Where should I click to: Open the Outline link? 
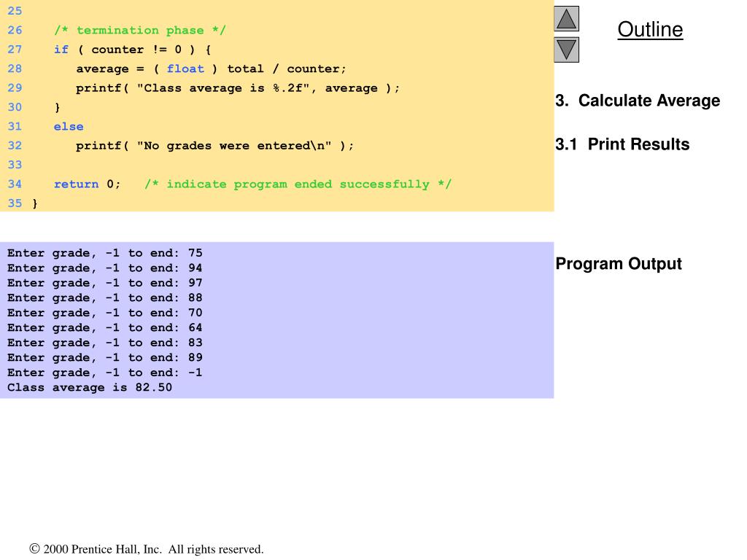[650, 29]
